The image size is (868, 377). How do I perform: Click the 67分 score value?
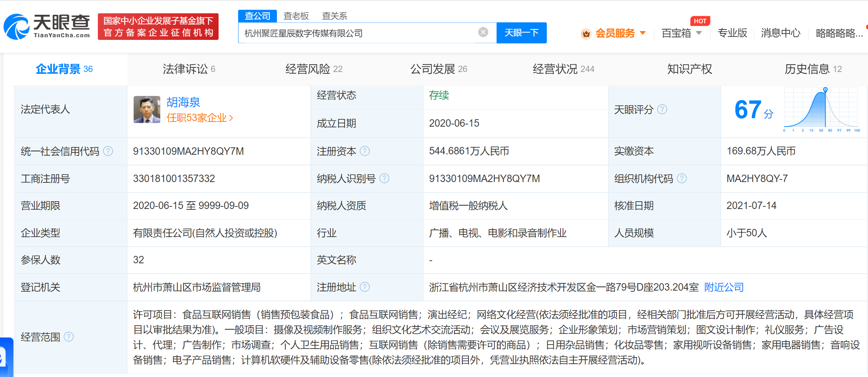(754, 110)
